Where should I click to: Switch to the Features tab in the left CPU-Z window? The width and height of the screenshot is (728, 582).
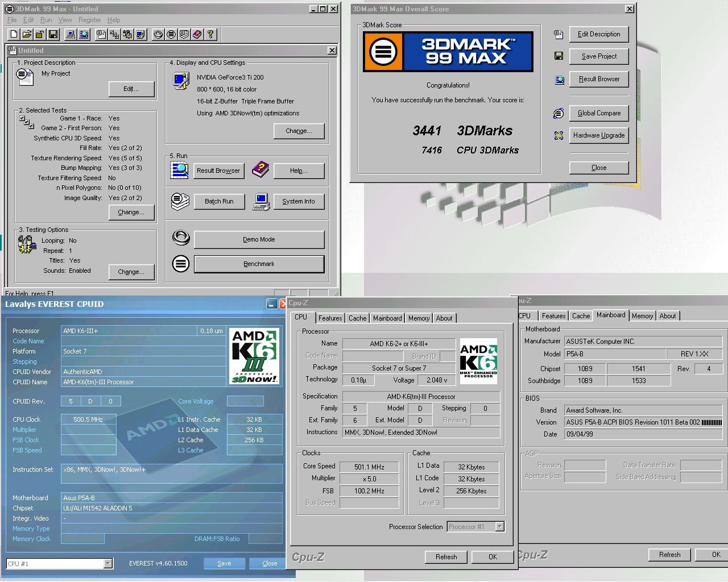(330, 318)
